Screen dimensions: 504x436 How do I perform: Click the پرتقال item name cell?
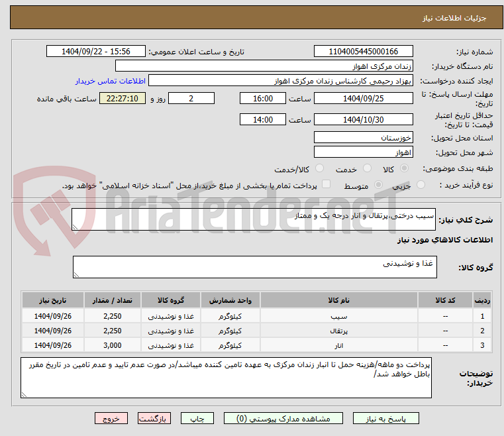(339, 331)
